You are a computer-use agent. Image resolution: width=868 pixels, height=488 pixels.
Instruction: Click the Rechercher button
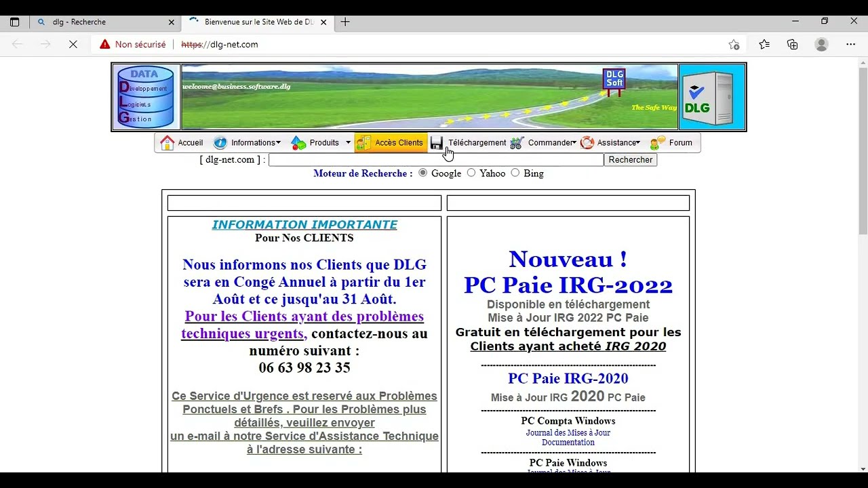coord(631,160)
